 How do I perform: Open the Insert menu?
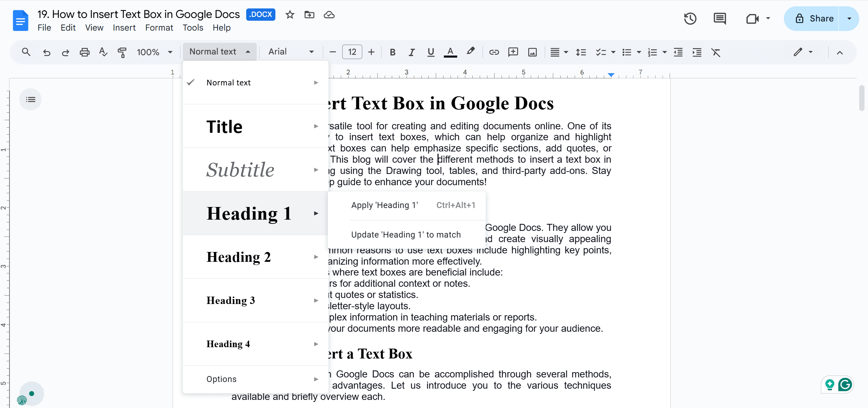(124, 28)
